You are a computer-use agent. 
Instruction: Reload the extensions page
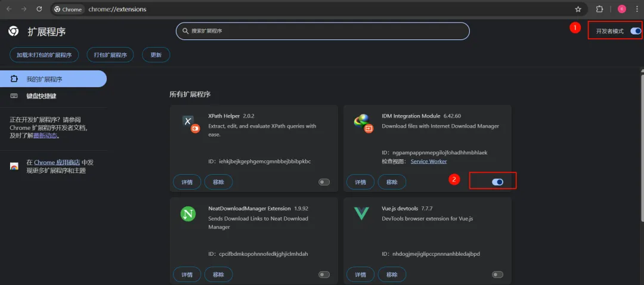click(39, 9)
